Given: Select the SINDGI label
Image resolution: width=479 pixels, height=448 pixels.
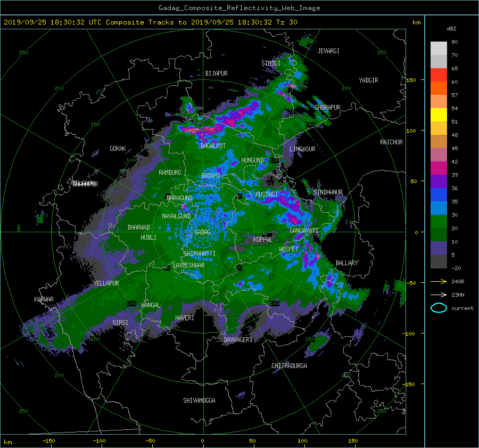Looking at the screenshot, I should pos(271,63).
